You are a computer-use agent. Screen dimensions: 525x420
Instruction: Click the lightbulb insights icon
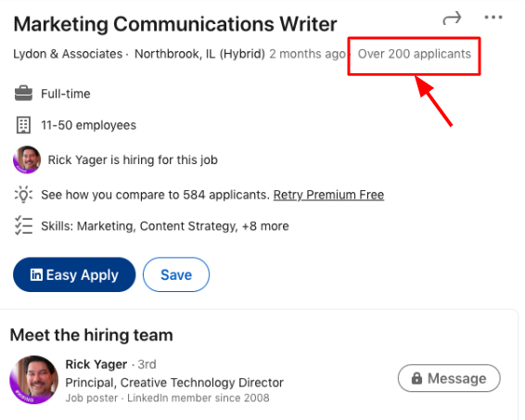tap(23, 195)
